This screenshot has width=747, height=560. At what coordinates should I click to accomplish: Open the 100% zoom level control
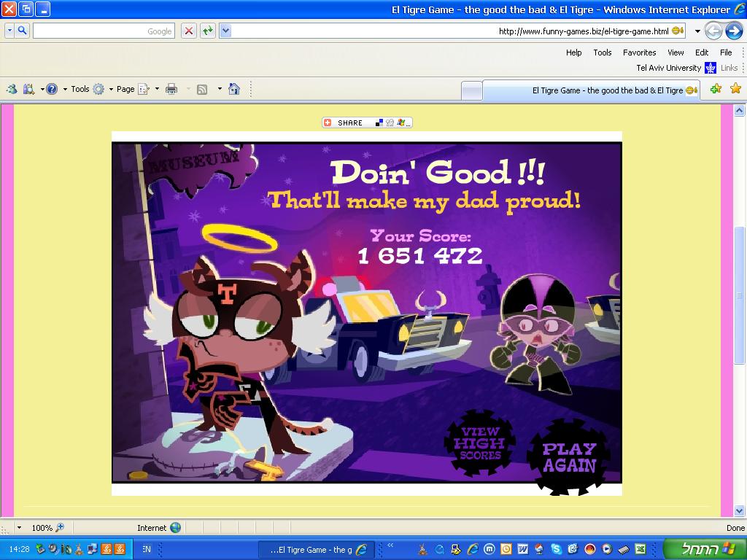pos(47,528)
